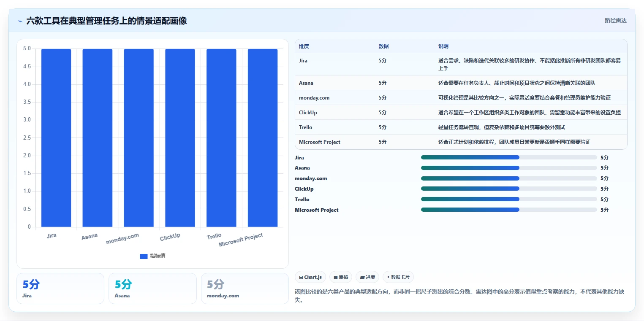Select the 进度 chip

pyautogui.click(x=367, y=277)
